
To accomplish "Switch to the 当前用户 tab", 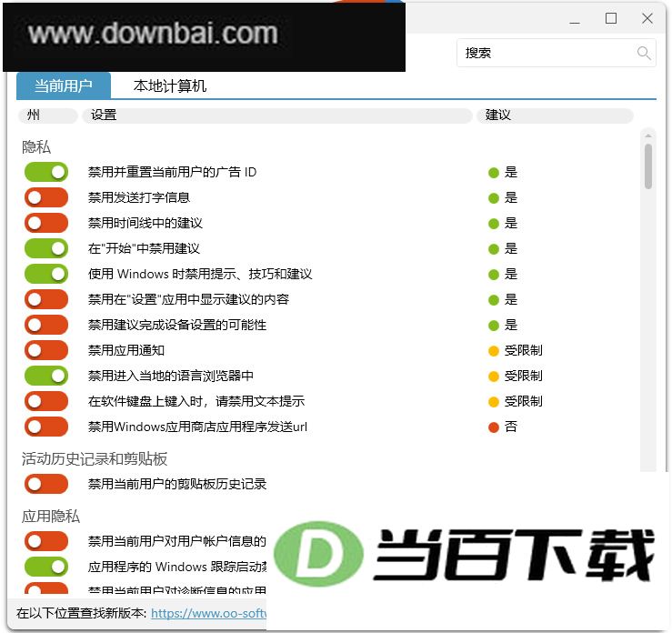I will point(64,85).
